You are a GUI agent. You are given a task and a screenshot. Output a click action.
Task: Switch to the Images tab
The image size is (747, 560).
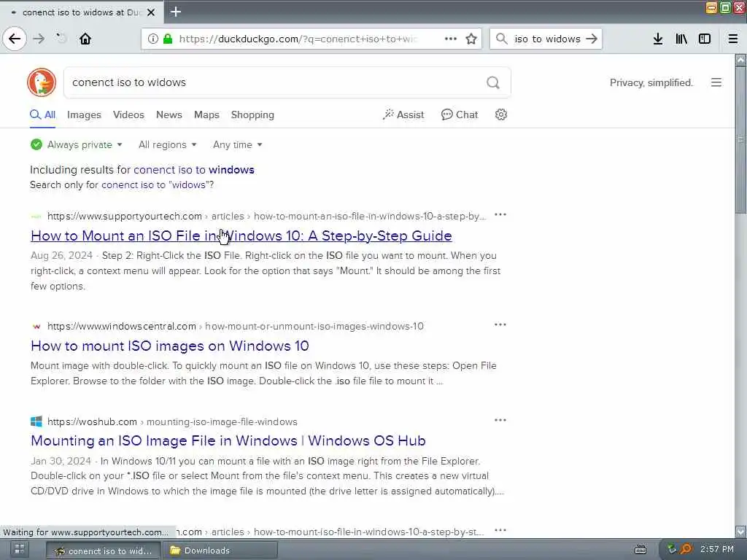[84, 114]
